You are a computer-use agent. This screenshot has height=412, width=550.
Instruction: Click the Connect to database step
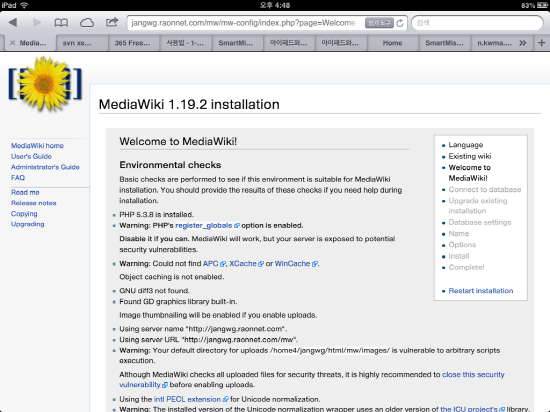pyautogui.click(x=485, y=189)
